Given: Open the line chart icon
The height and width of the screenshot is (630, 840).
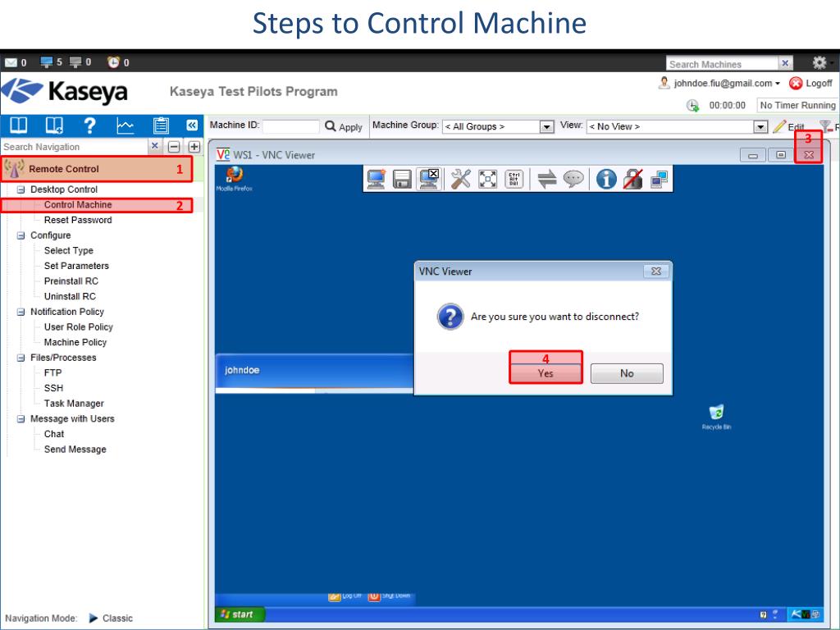Looking at the screenshot, I should pyautogui.click(x=126, y=126).
